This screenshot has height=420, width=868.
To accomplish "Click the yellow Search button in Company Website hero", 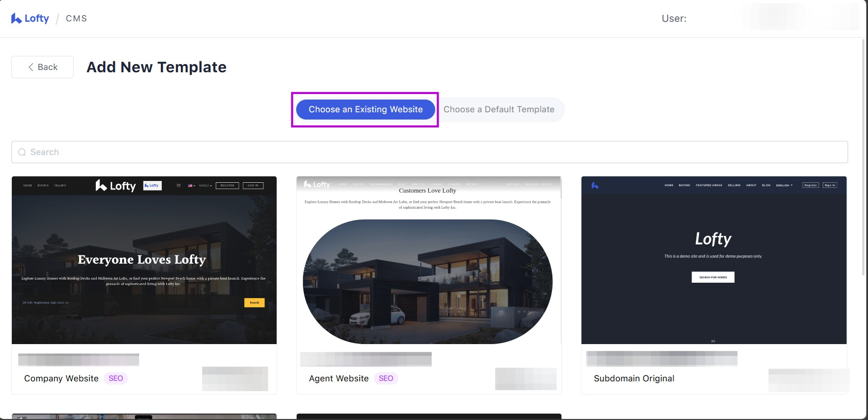I will click(x=254, y=302).
